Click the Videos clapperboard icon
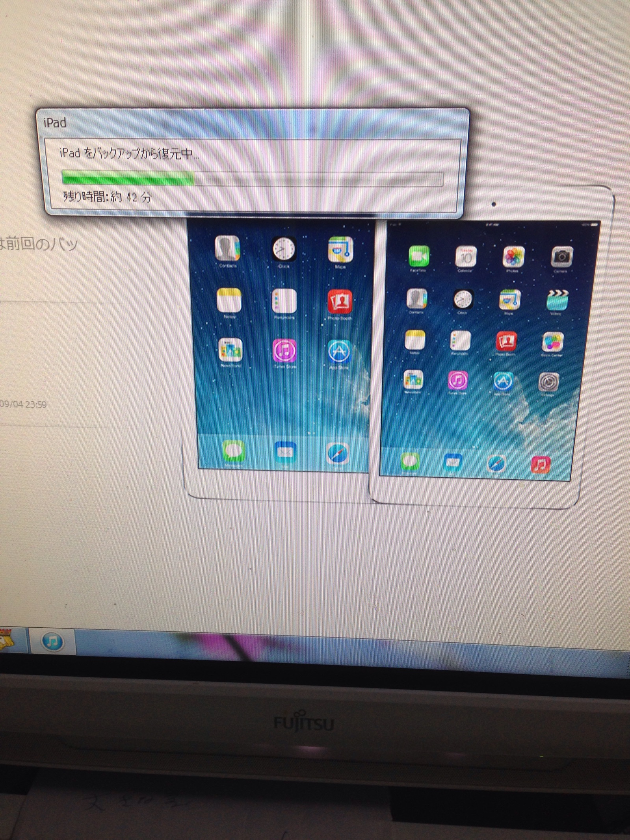This screenshot has width=630, height=840. [557, 300]
